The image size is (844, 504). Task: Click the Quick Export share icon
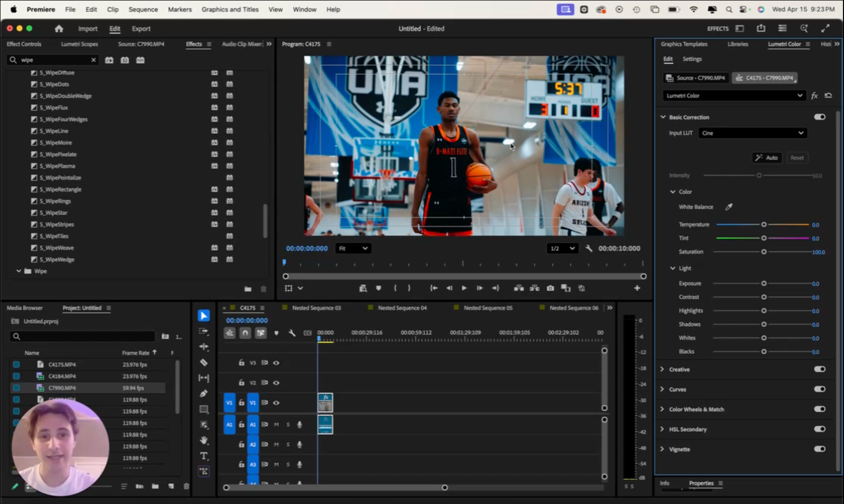[x=761, y=28]
